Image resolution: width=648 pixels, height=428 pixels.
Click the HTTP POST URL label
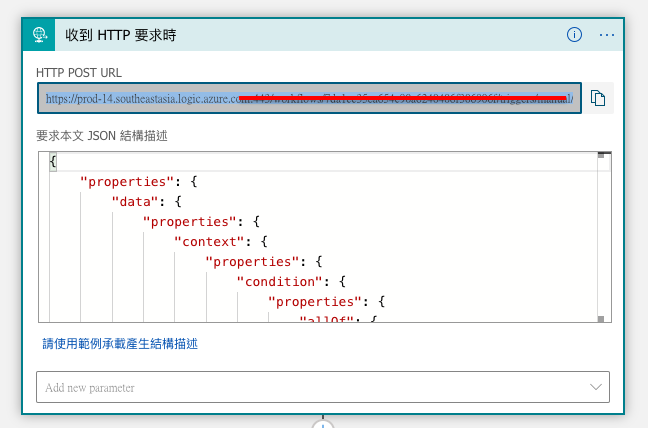tap(79, 73)
